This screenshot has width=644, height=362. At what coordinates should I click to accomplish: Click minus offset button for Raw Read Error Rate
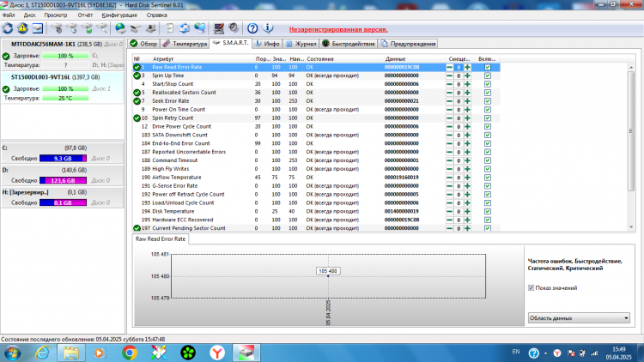[450, 67]
